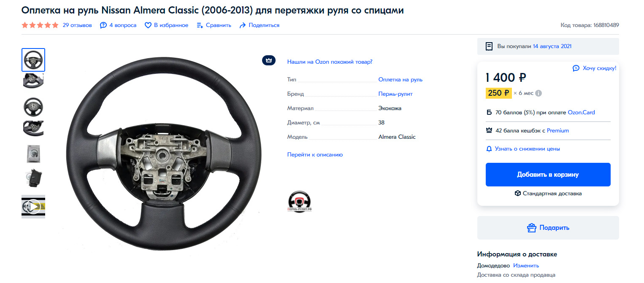Image resolution: width=644 pixels, height=283 pixels.
Task: Change the delivery city via Изменить
Action: [526, 266]
